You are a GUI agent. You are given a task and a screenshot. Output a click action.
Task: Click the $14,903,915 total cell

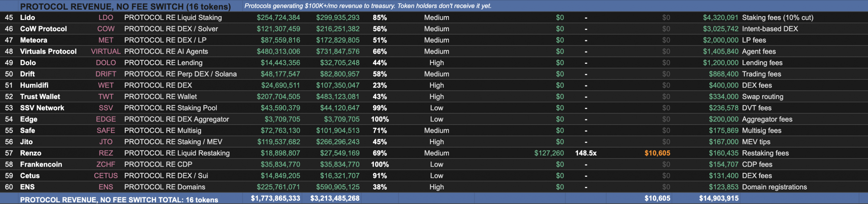[x=718, y=199]
